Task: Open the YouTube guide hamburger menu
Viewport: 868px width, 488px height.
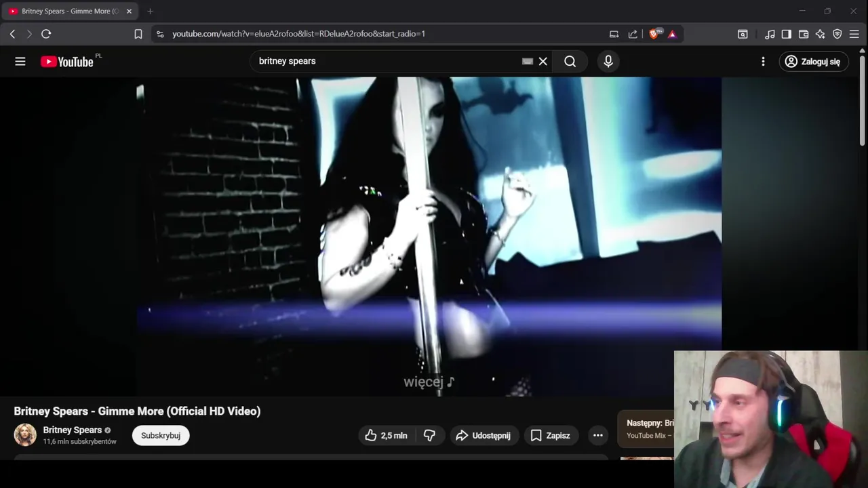Action: pyautogui.click(x=20, y=62)
